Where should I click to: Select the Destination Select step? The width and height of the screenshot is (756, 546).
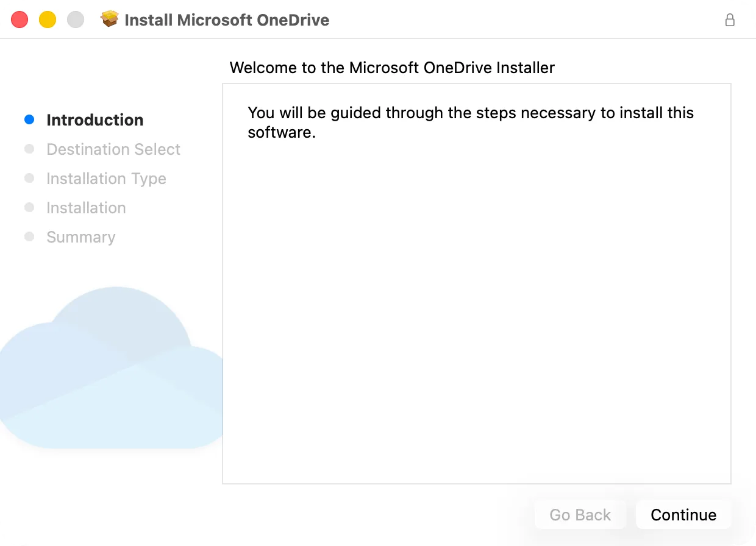coord(113,149)
